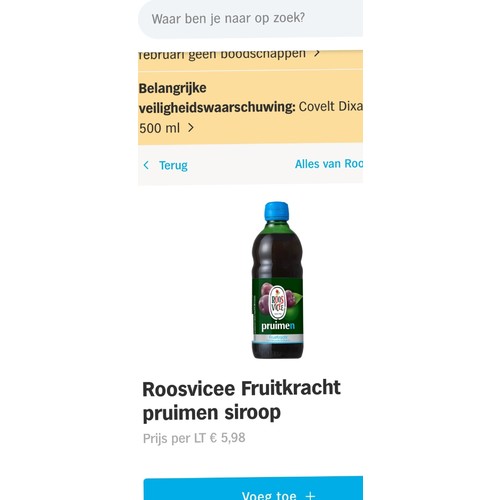Go back using the 'Terug' link
This screenshot has width=500, height=500.
click(173, 165)
